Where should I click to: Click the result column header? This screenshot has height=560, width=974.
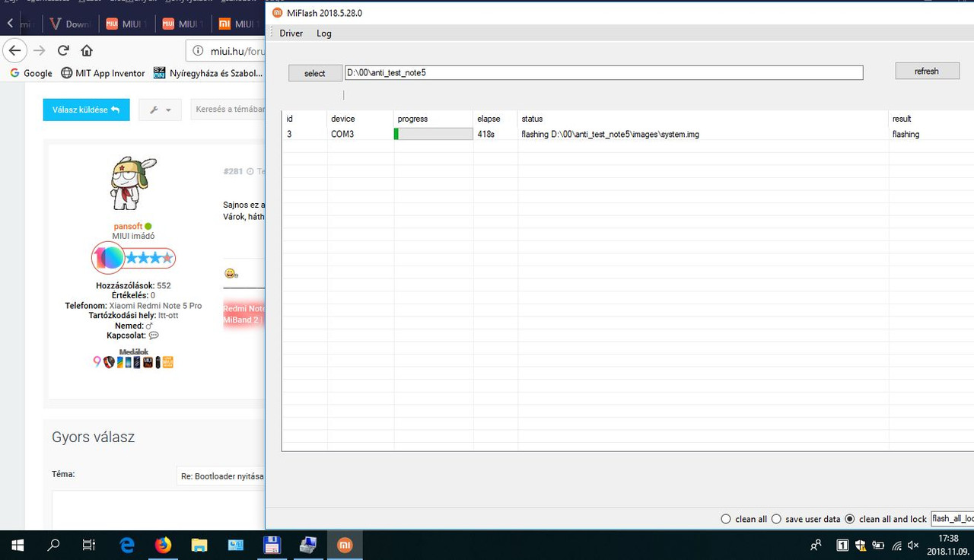tap(931, 119)
